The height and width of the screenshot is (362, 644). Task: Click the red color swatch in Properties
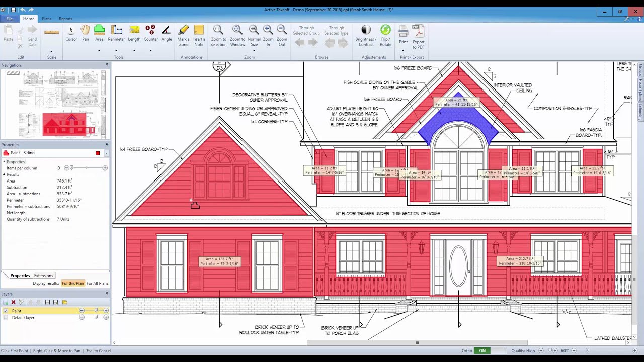click(98, 153)
